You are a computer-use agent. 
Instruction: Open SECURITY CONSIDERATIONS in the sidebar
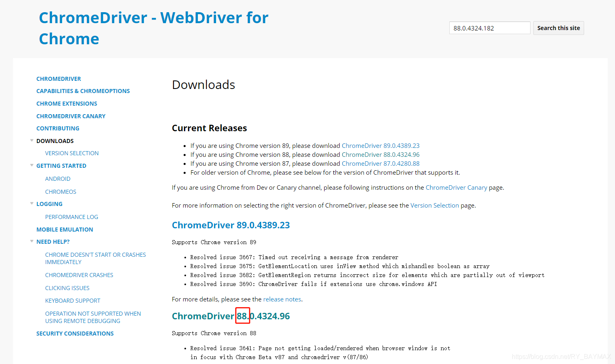pos(75,333)
